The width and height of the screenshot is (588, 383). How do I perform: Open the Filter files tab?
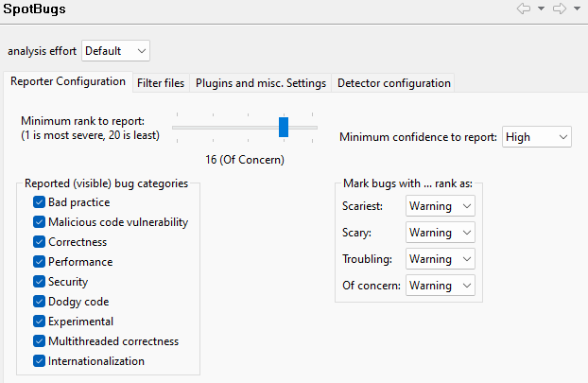(161, 83)
